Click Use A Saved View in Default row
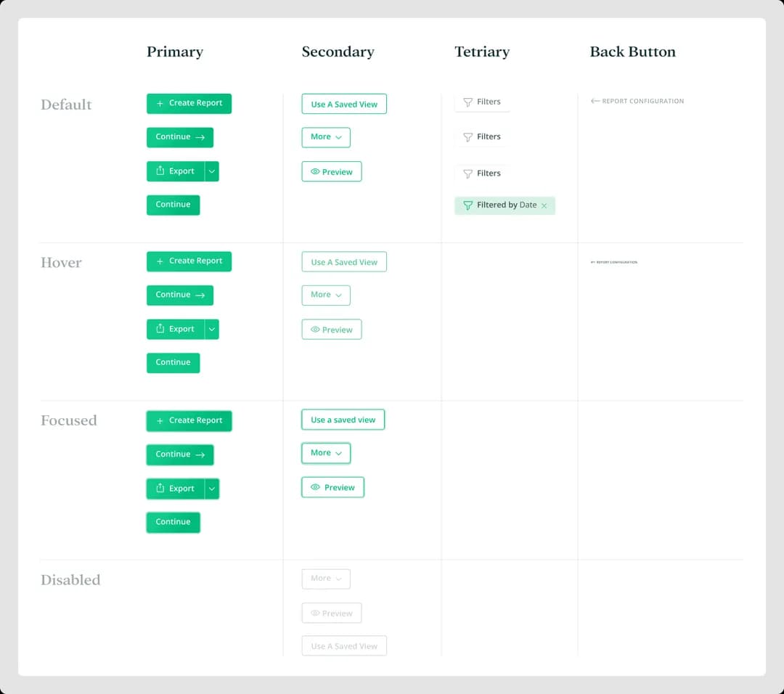 pyautogui.click(x=344, y=104)
